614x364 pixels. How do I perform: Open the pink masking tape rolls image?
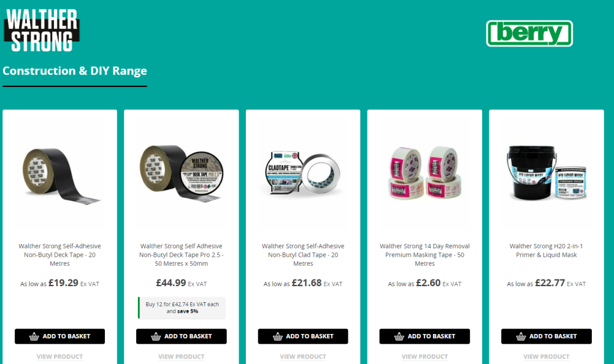[425, 175]
